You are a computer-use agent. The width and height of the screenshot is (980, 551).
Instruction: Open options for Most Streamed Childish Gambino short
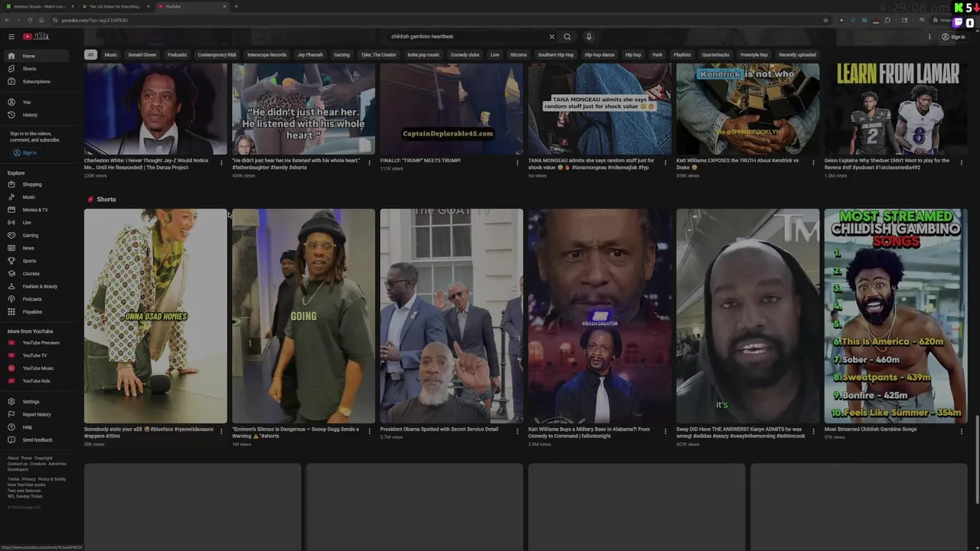point(962,431)
